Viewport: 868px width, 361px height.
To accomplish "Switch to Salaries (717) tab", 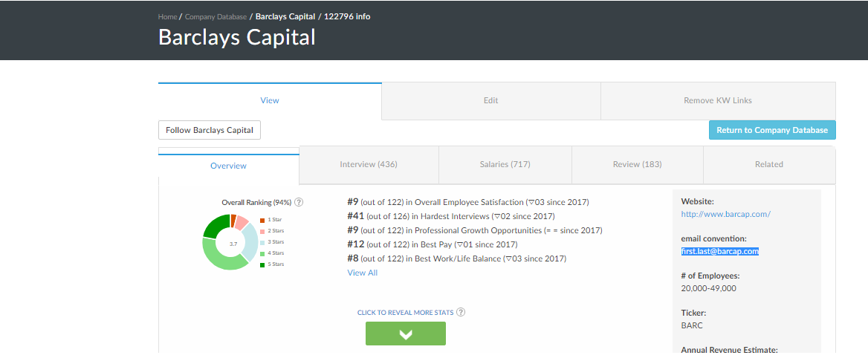I will point(505,164).
